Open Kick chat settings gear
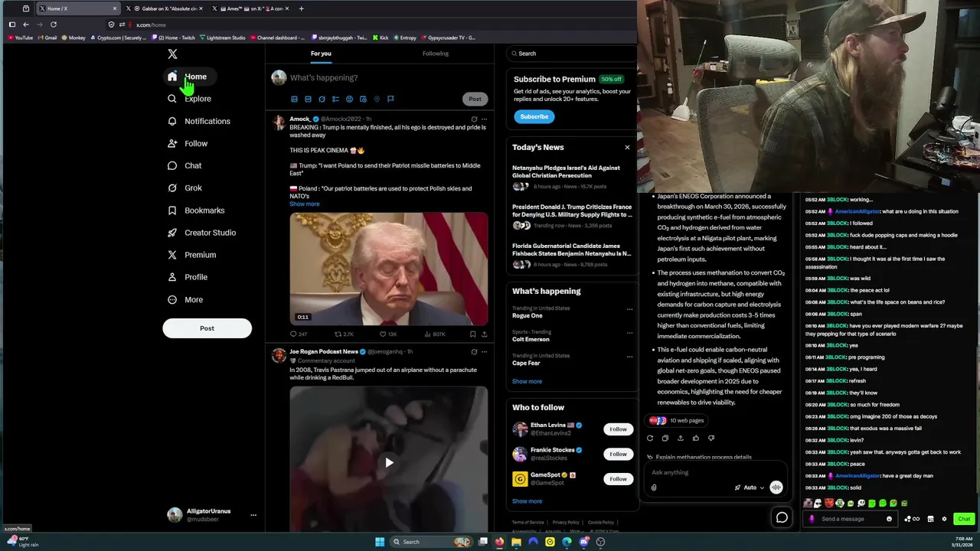The image size is (980, 551). 944,519
